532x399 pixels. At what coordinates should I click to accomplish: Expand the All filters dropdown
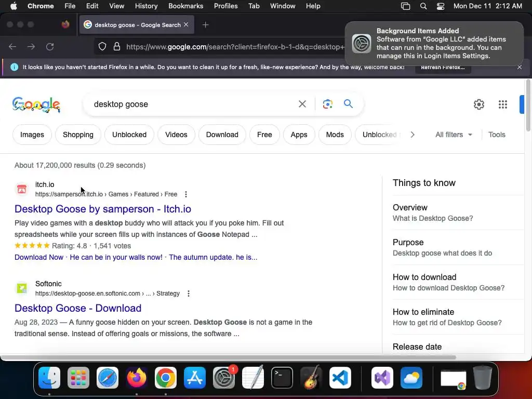454,135
